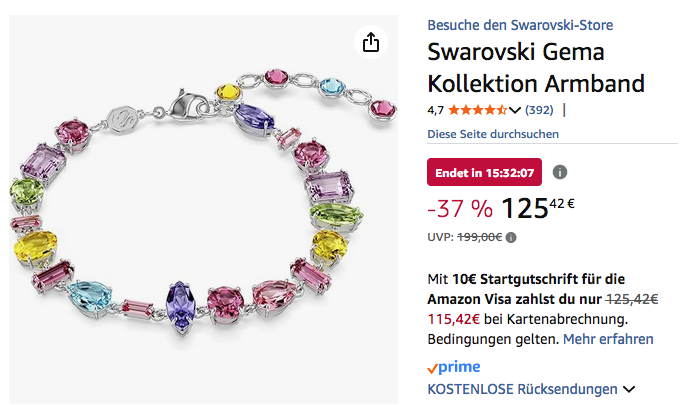
Task: Click the Prime logo
Action: click(453, 367)
